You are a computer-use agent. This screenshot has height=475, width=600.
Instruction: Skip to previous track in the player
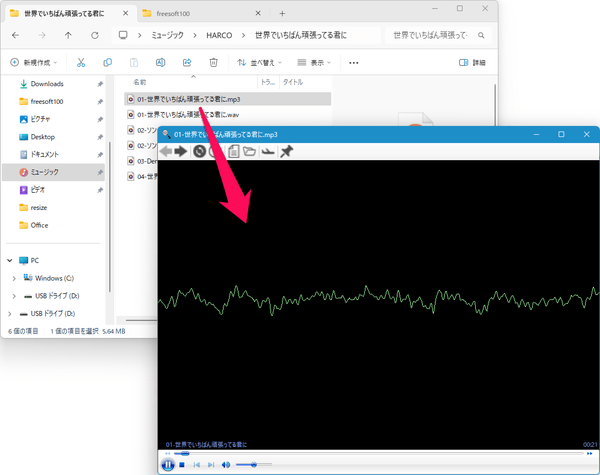coord(197,465)
